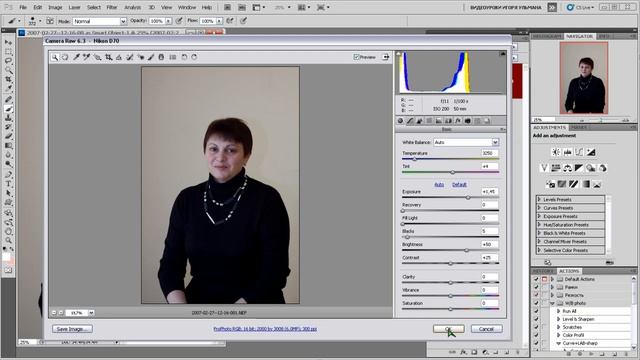Expand the Default Actions folder
Screen dimensions: 640x360
pyautogui.click(x=552, y=279)
